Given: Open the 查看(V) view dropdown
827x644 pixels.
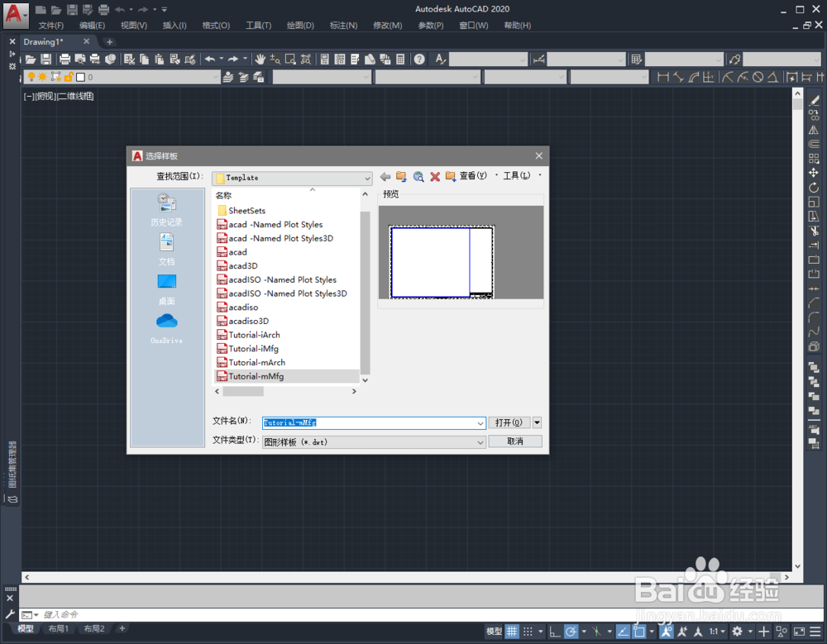Looking at the screenshot, I should point(496,175).
